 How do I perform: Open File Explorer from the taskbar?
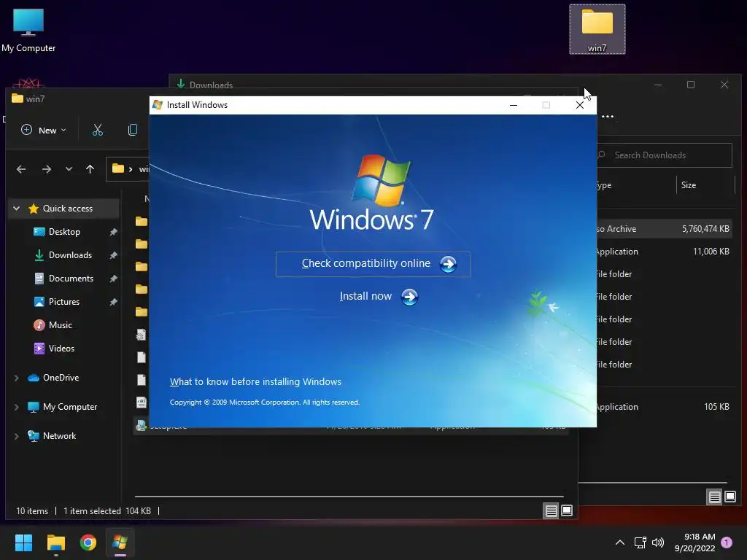point(55,542)
